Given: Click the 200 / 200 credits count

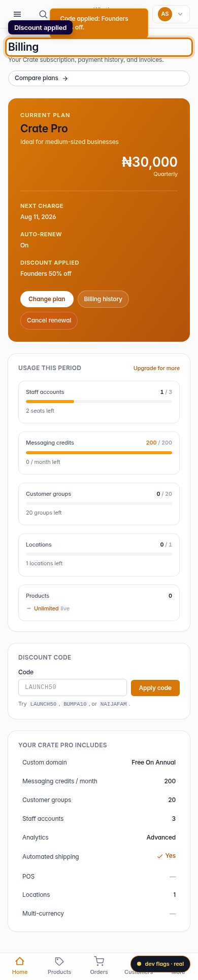Looking at the screenshot, I should point(159,443).
